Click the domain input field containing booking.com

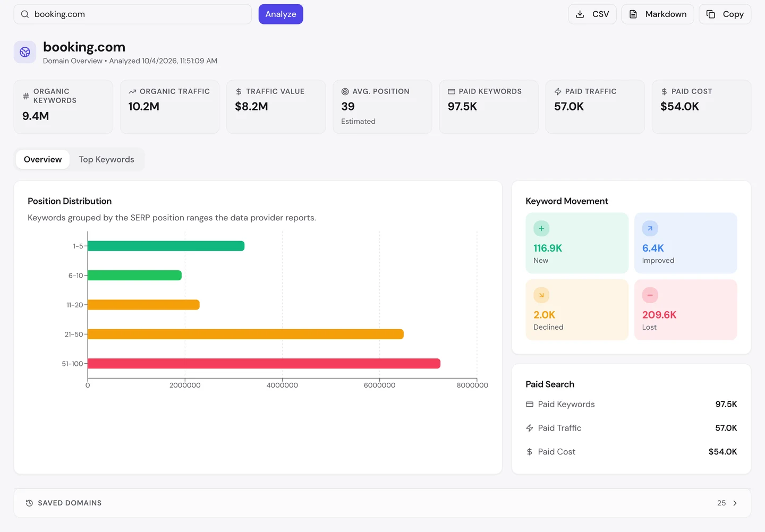click(132, 14)
